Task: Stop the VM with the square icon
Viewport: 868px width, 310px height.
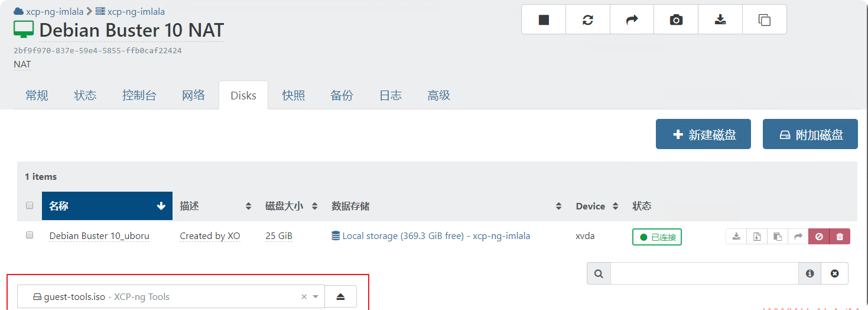Action: [x=544, y=20]
